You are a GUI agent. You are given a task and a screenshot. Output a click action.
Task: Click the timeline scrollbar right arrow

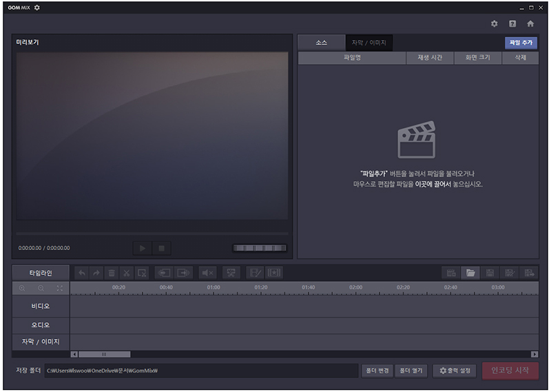(x=534, y=354)
